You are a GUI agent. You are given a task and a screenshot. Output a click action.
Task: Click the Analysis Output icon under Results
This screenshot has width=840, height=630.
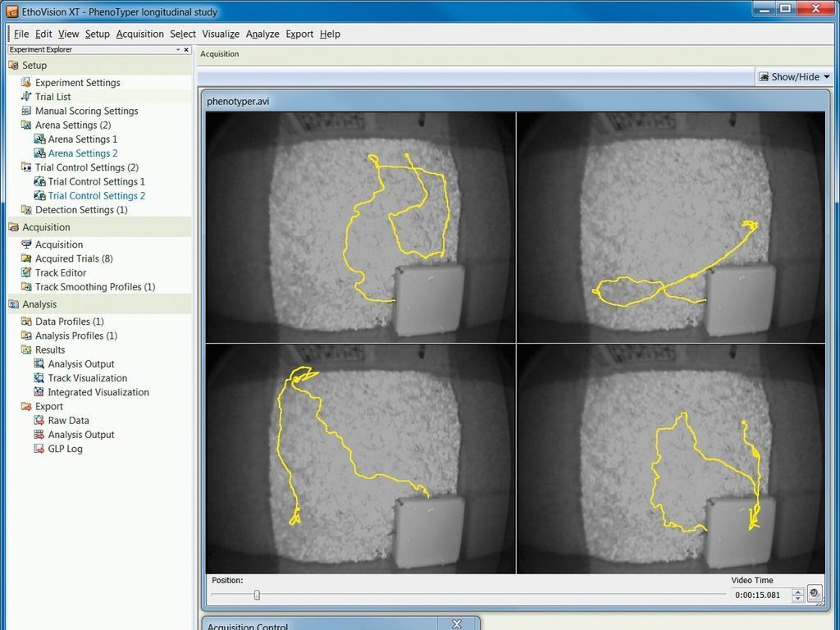coord(39,363)
